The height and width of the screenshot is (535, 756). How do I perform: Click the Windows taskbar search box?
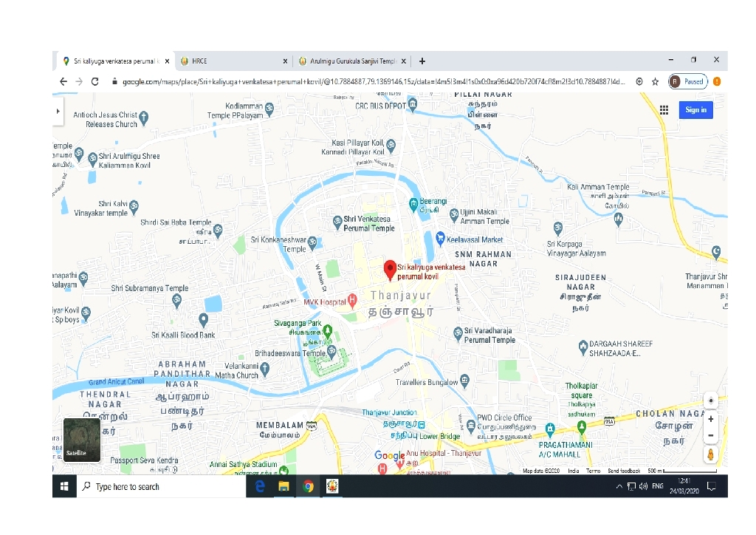pyautogui.click(x=162, y=486)
